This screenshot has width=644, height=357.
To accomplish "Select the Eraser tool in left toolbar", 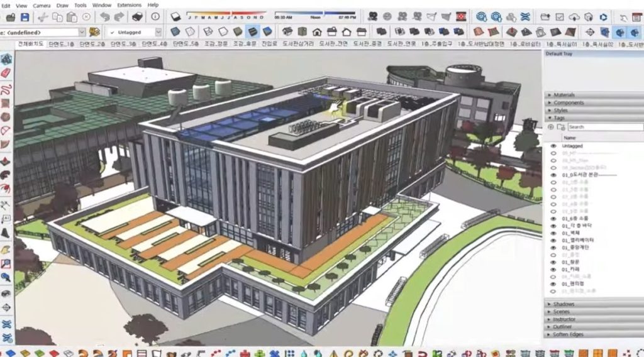I will [6, 73].
